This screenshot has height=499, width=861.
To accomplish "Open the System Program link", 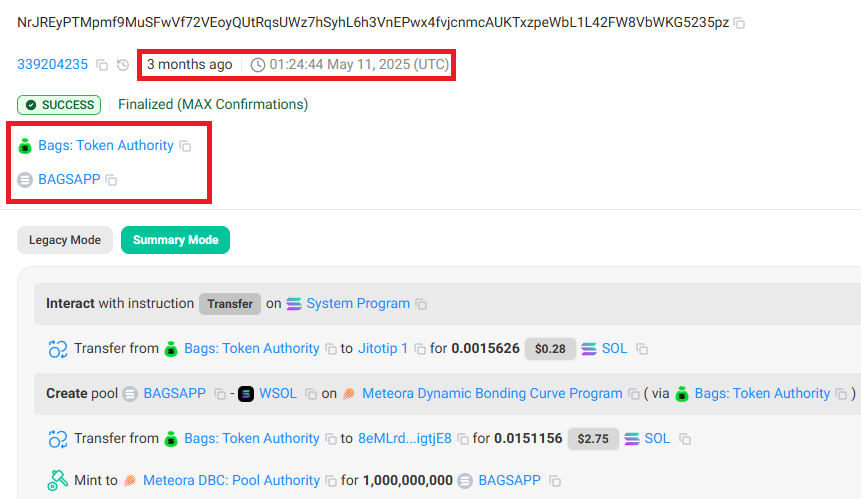I will click(x=358, y=304).
